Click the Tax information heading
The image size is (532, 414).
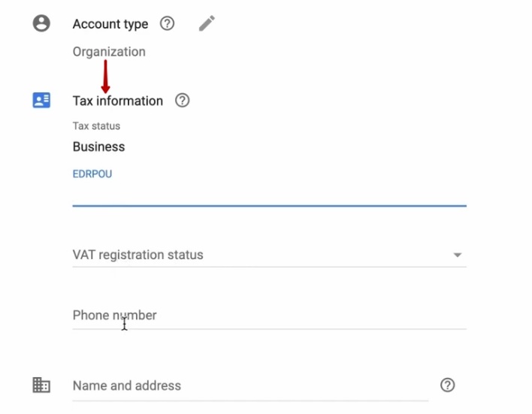(117, 101)
